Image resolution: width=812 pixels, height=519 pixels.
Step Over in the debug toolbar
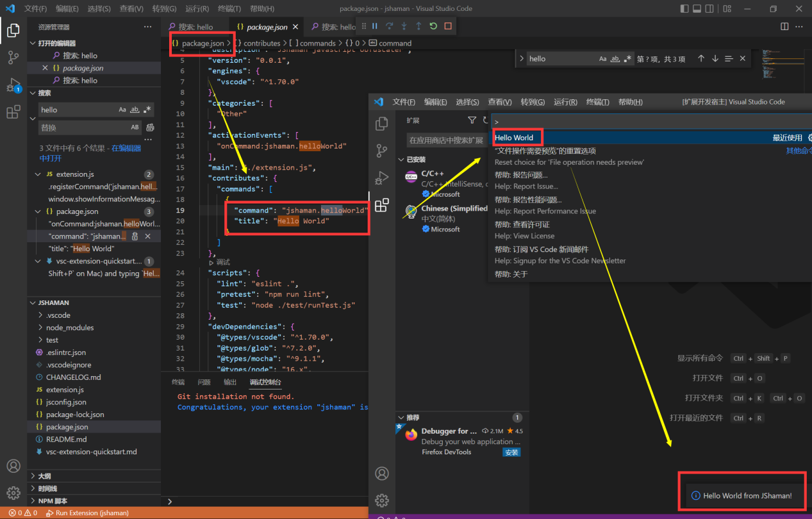click(x=390, y=26)
